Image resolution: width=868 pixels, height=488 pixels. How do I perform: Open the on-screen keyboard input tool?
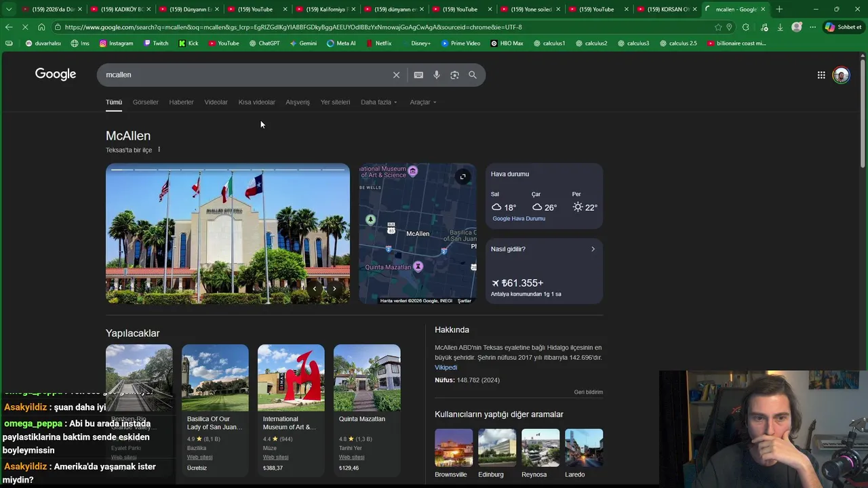(418, 75)
